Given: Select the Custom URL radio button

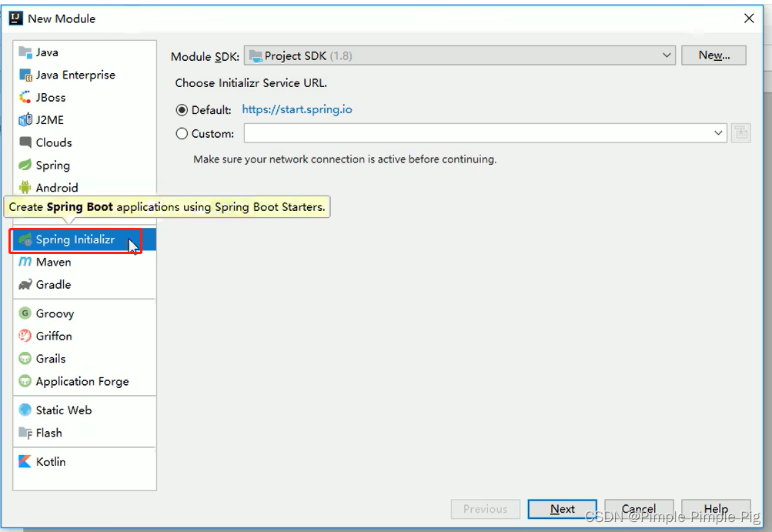Looking at the screenshot, I should 182,133.
